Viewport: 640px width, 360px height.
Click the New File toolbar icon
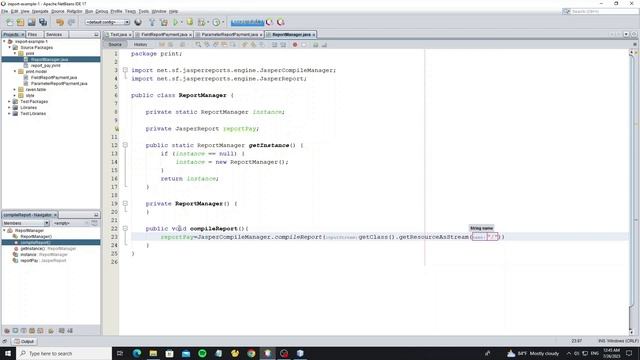[x=9, y=22]
